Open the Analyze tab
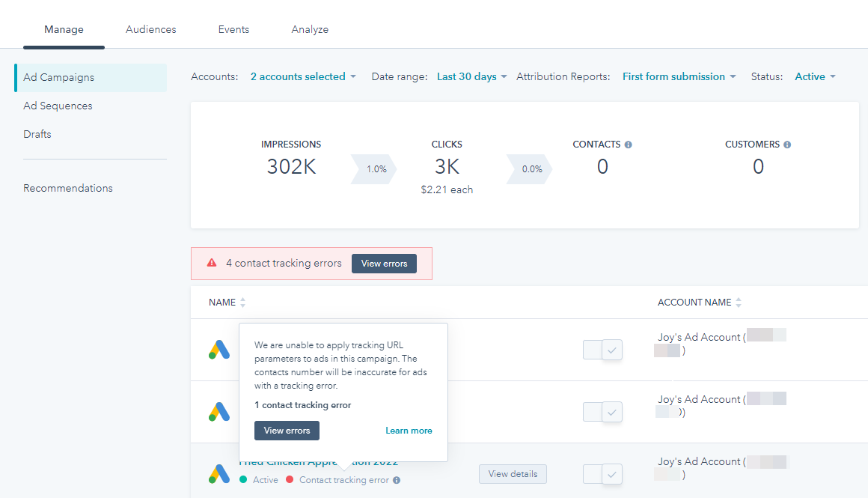This screenshot has width=868, height=498. [x=310, y=29]
